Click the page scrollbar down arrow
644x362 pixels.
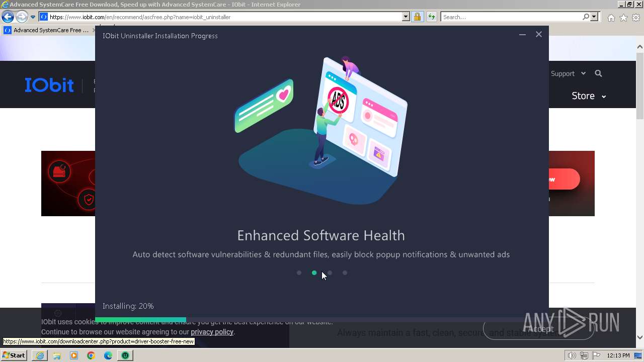pos(640,338)
